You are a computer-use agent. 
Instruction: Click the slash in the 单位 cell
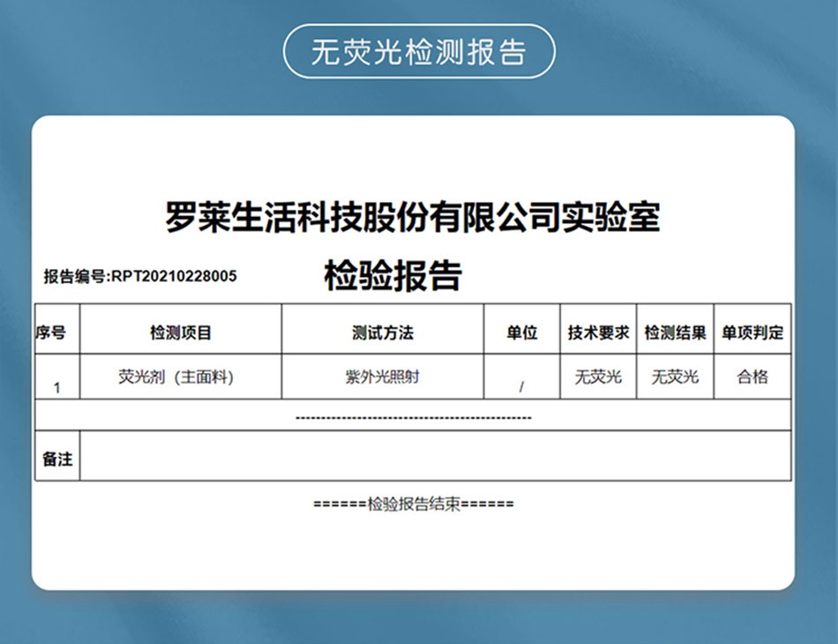pos(521,387)
